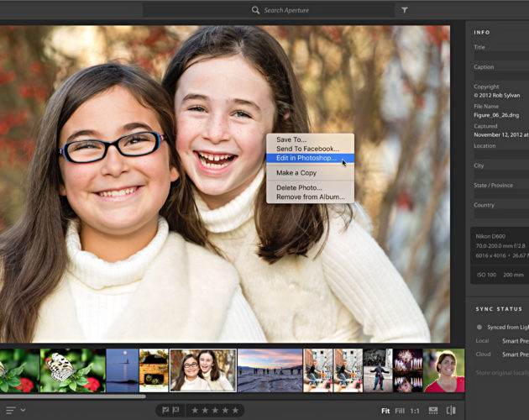Open the filter funnel icon
This screenshot has width=529, height=420.
pos(405,10)
